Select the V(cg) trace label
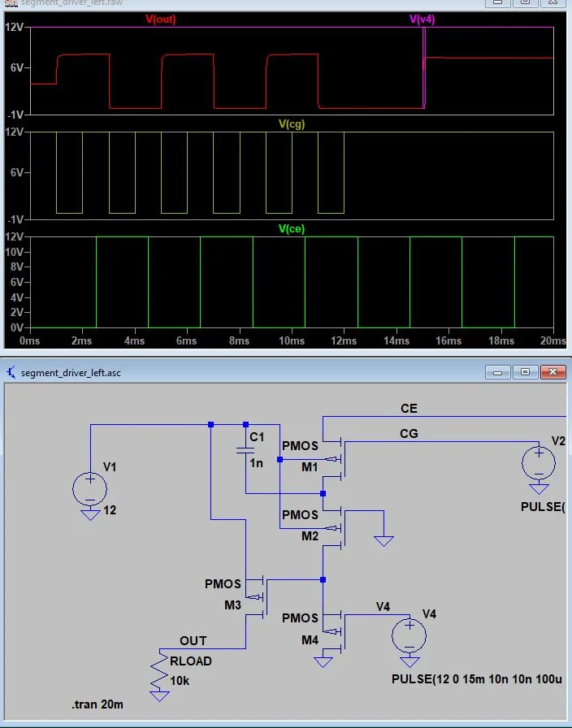The image size is (572, 728). (292, 124)
